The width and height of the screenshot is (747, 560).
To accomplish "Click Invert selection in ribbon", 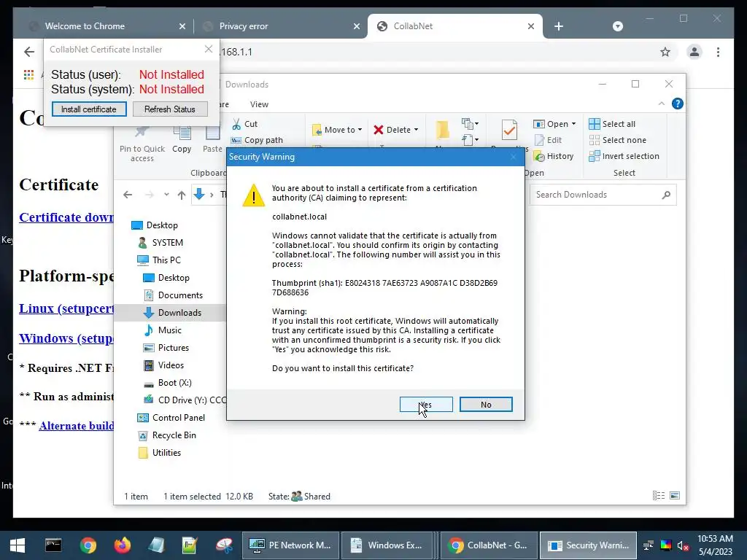I will (x=624, y=156).
